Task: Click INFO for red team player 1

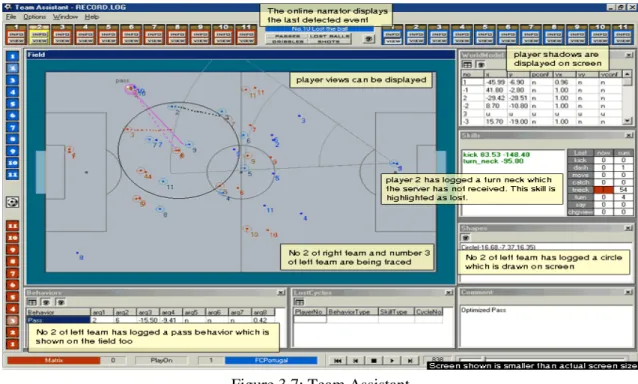Action: (16, 35)
